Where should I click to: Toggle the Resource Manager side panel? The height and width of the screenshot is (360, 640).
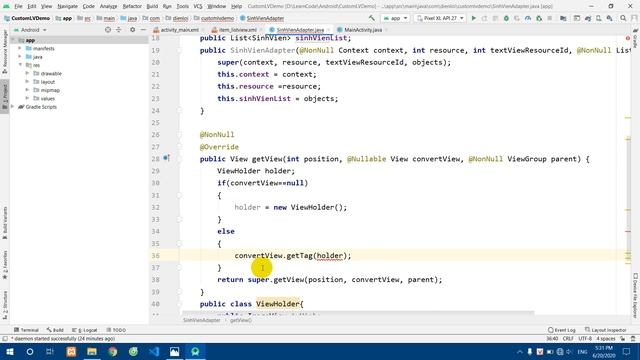pyautogui.click(x=5, y=51)
